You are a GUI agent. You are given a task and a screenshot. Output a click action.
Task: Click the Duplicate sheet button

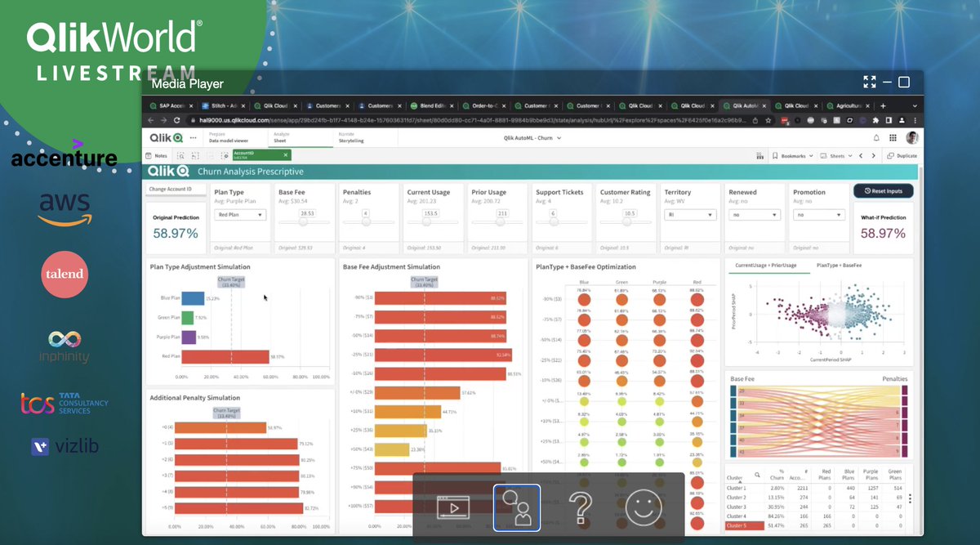click(x=901, y=155)
